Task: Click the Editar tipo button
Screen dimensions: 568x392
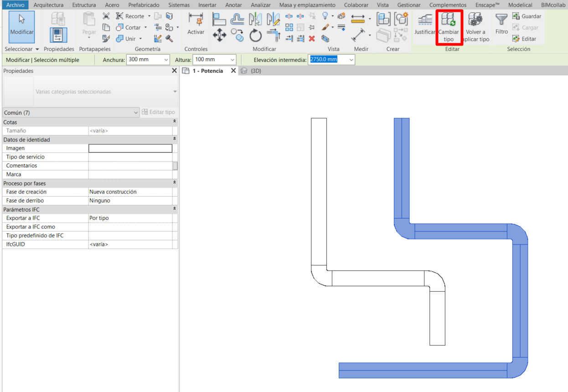Action: (159, 112)
